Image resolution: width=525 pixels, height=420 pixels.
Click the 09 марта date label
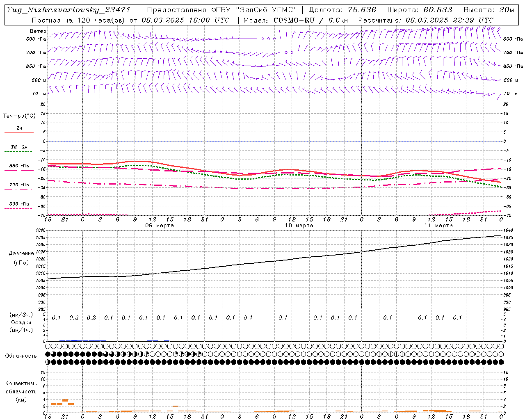(x=160, y=226)
